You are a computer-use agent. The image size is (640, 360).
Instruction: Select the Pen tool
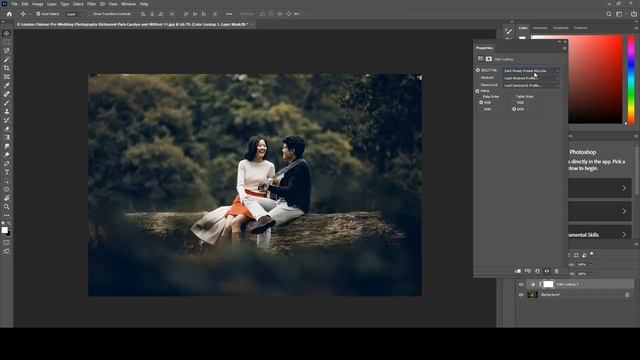click(7, 164)
